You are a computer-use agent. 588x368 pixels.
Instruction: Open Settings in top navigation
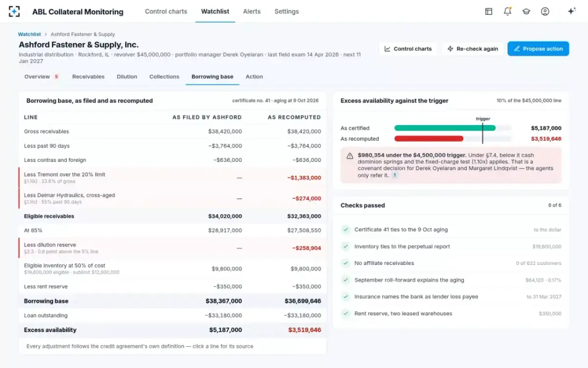(287, 11)
